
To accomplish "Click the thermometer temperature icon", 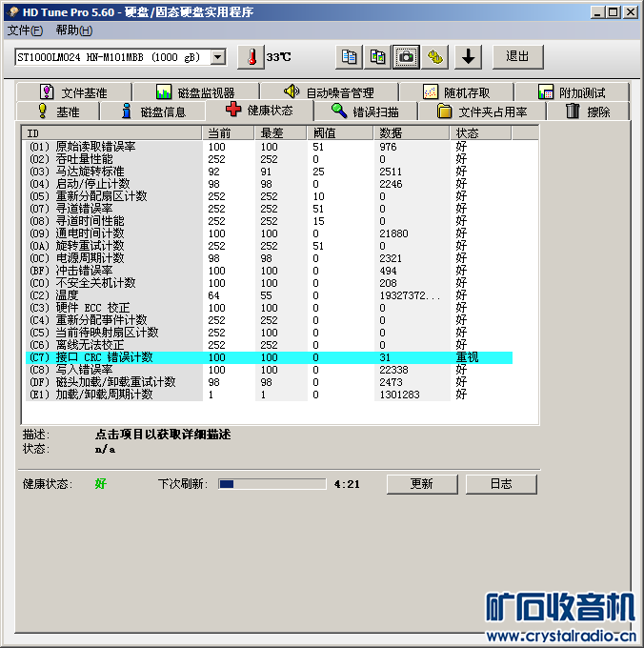I will (252, 57).
